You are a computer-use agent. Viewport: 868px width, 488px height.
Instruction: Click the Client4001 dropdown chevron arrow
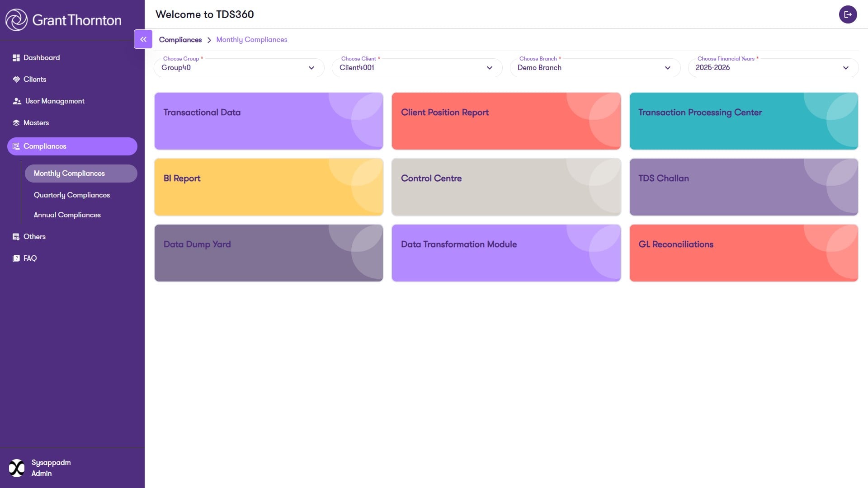[x=490, y=68]
